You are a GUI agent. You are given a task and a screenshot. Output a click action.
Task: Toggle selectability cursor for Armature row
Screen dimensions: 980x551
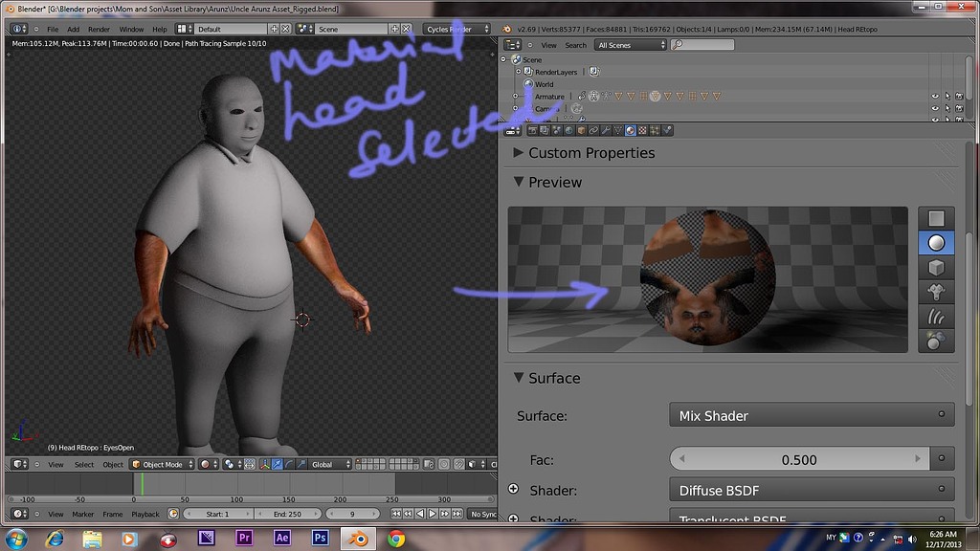pos(947,97)
